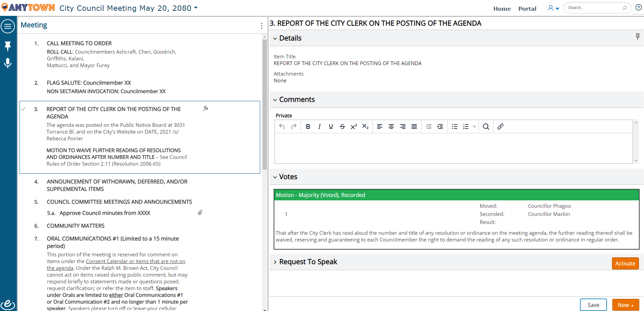Apply superscript formatting
The image size is (644, 311).
(x=354, y=126)
